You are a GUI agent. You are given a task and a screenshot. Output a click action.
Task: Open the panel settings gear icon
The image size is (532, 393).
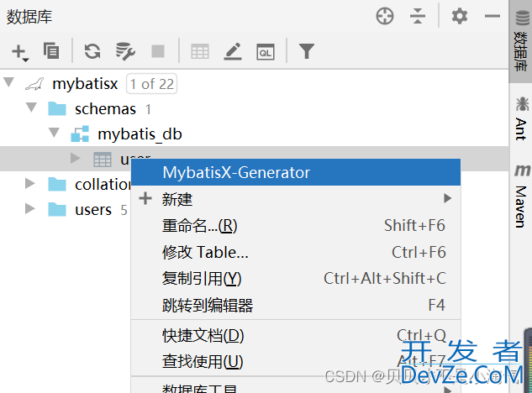click(x=460, y=16)
